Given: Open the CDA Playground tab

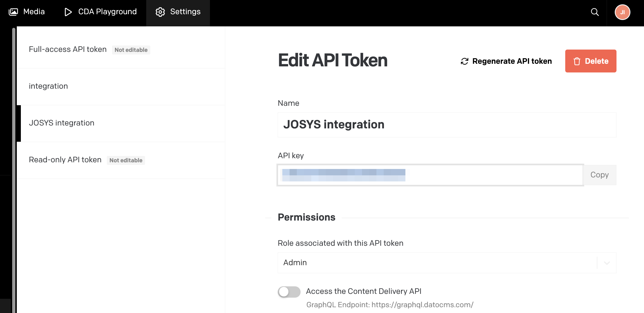Looking at the screenshot, I should pyautogui.click(x=107, y=12).
